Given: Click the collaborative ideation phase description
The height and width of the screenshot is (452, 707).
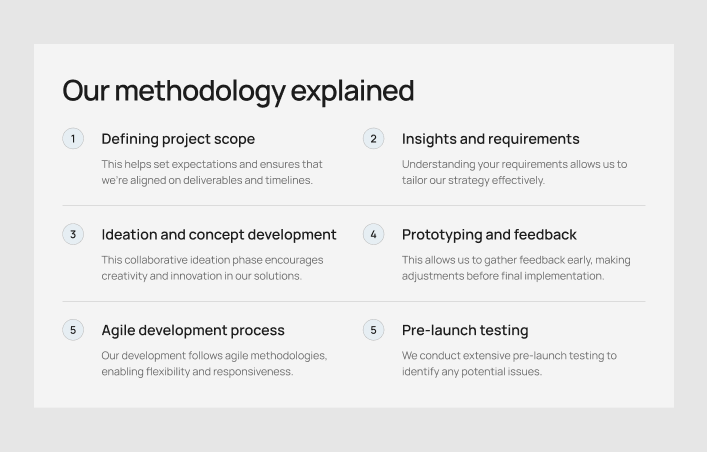Looking at the screenshot, I should [212, 268].
